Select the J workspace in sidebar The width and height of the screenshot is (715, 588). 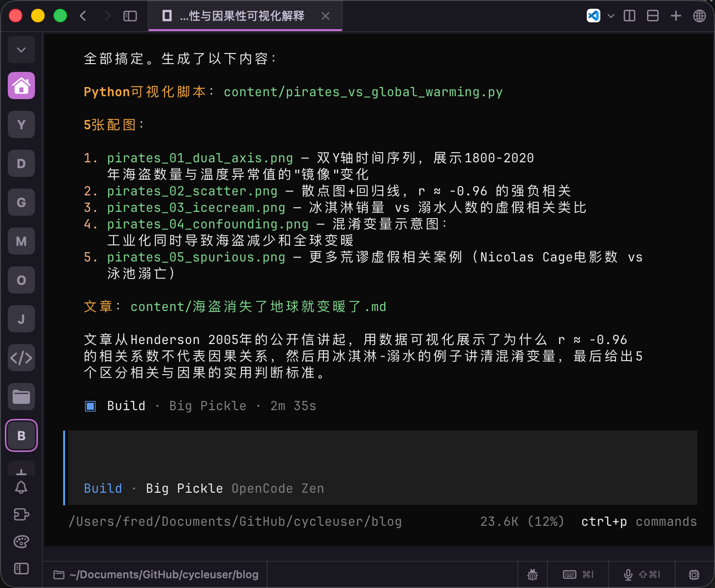(x=21, y=319)
